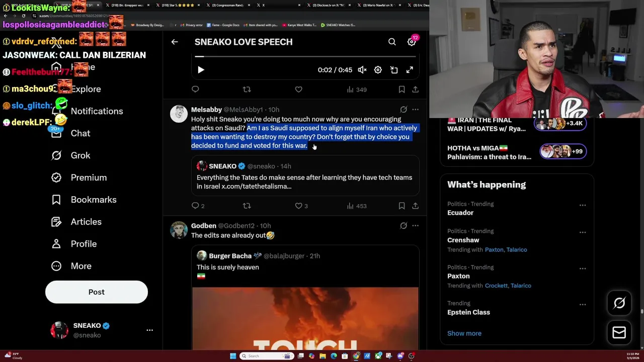Screen dimensions: 644x362
Task: Open Notifications in the sidebar
Action: [87, 111]
